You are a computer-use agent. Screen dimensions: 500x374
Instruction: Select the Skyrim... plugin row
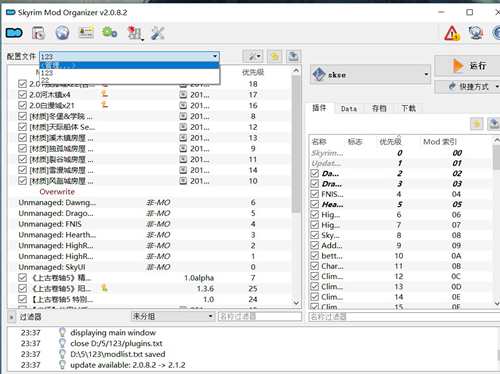(x=402, y=153)
